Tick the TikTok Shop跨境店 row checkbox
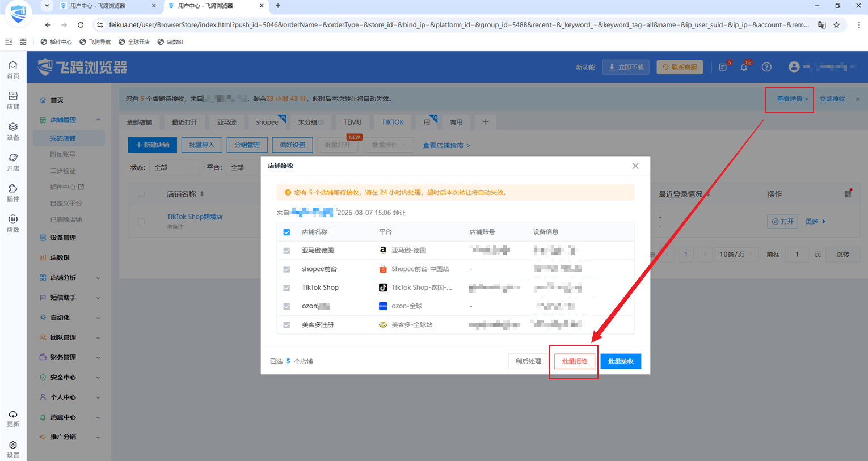The image size is (868, 461). [141, 222]
